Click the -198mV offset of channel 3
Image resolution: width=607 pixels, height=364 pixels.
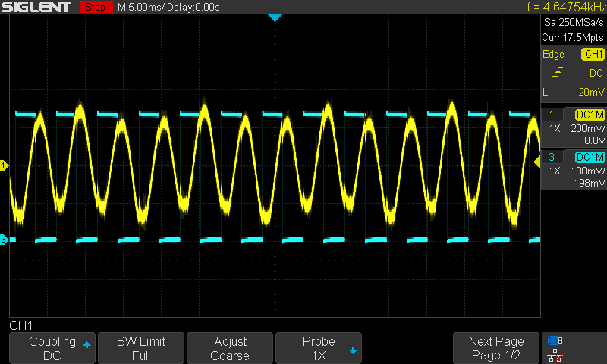coord(587,183)
